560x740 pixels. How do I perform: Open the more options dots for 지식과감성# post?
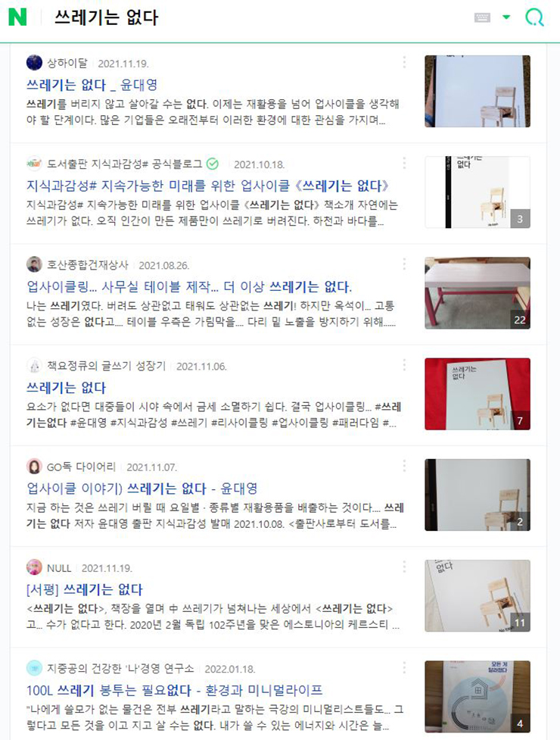(404, 164)
